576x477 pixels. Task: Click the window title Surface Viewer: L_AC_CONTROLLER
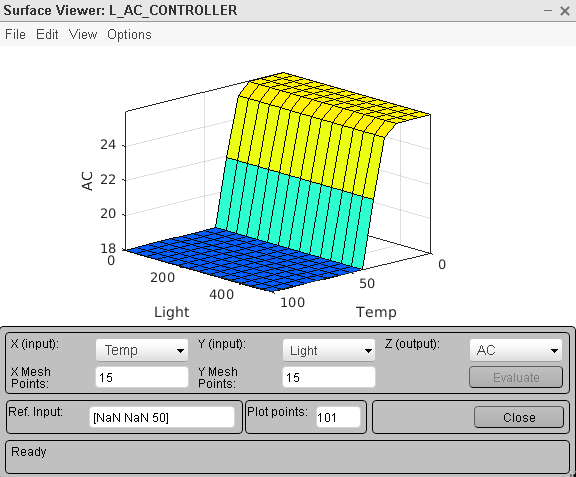point(120,10)
